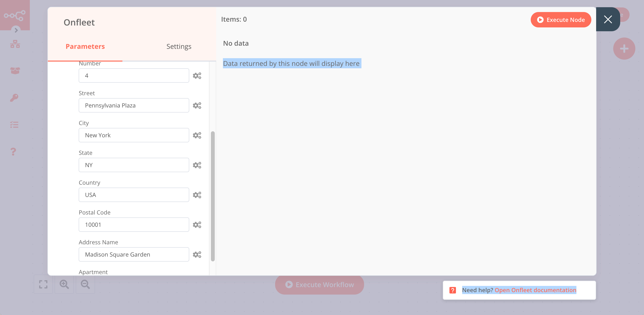This screenshot has width=644, height=315.
Task: Click the zoom out magnifier icon
Action: [85, 284]
